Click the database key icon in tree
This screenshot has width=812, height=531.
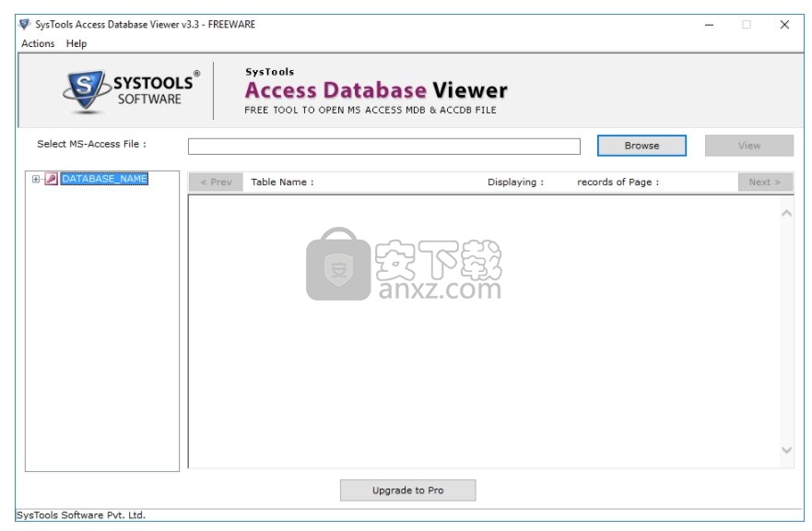(51, 179)
